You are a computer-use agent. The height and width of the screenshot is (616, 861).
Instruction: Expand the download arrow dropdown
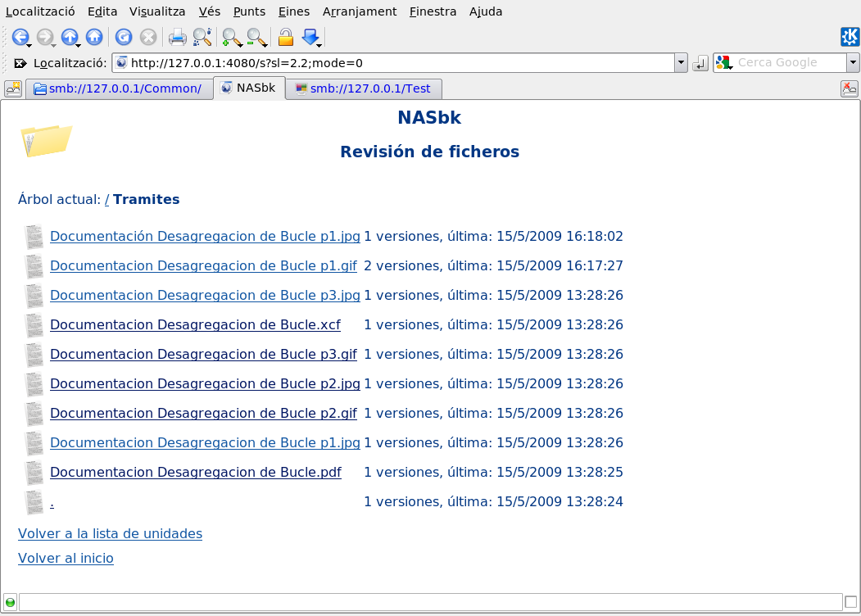pos(319,44)
